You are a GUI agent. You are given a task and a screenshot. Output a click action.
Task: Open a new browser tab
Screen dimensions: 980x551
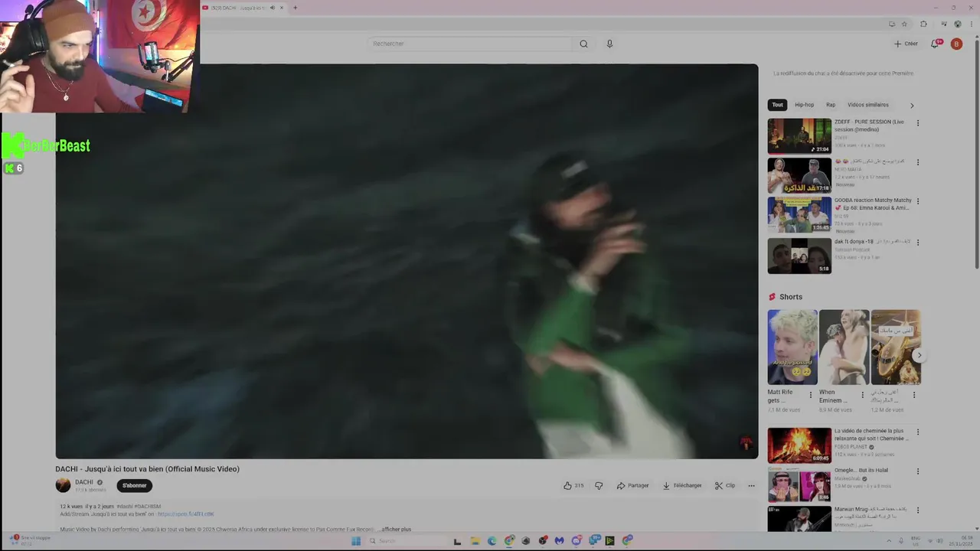(295, 8)
